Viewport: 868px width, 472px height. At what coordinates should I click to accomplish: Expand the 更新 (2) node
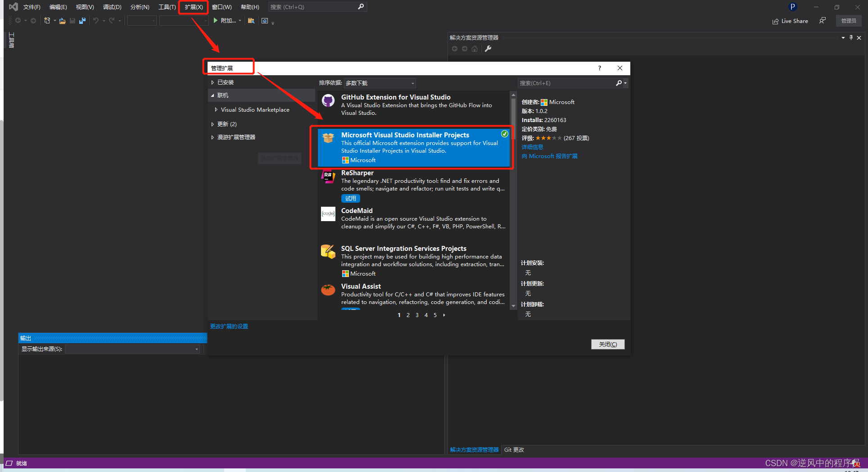(x=212, y=124)
